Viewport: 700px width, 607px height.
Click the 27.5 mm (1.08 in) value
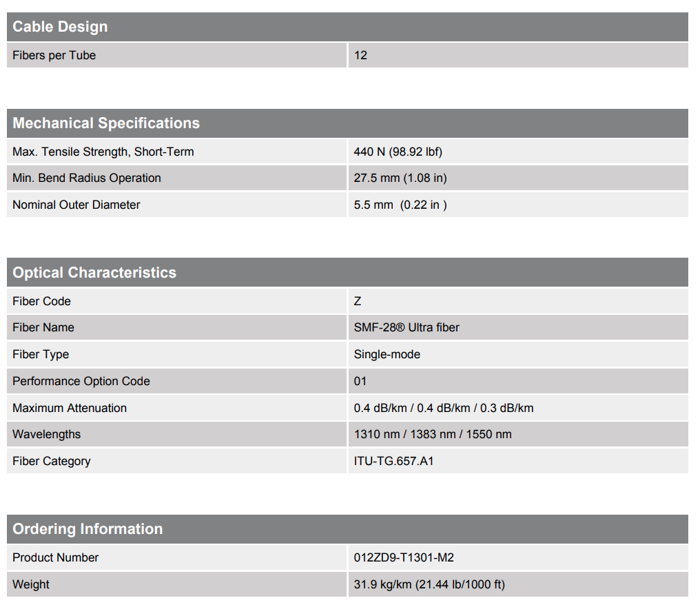click(400, 178)
